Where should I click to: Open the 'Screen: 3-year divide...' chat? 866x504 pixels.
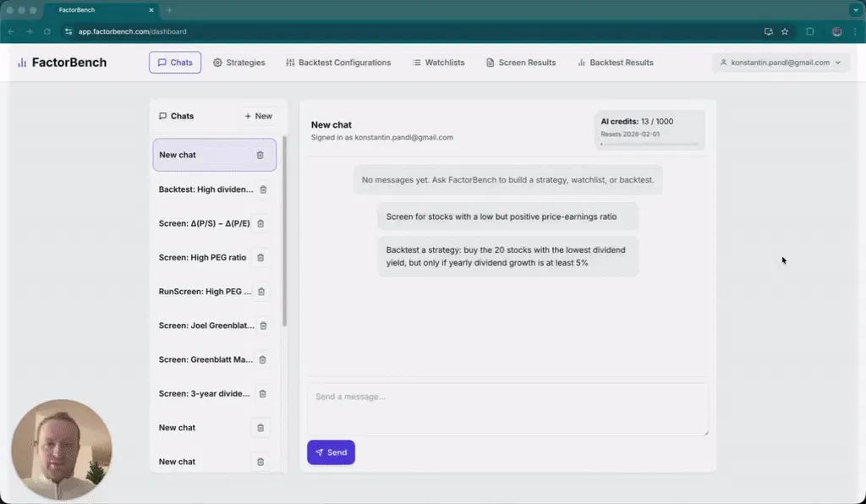[204, 393]
